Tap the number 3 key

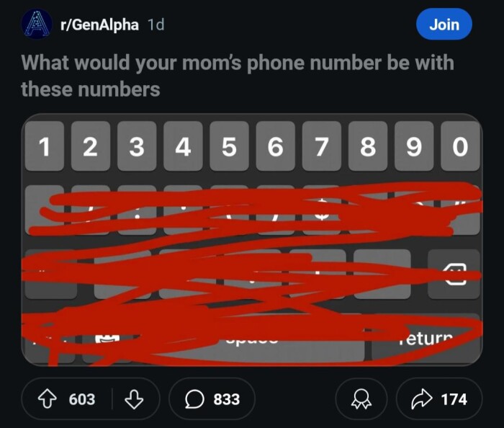[137, 146]
